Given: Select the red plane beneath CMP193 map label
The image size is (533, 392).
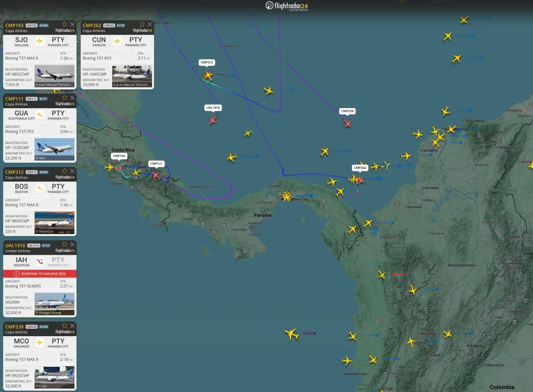Looking at the screenshot, I should 119,167.
